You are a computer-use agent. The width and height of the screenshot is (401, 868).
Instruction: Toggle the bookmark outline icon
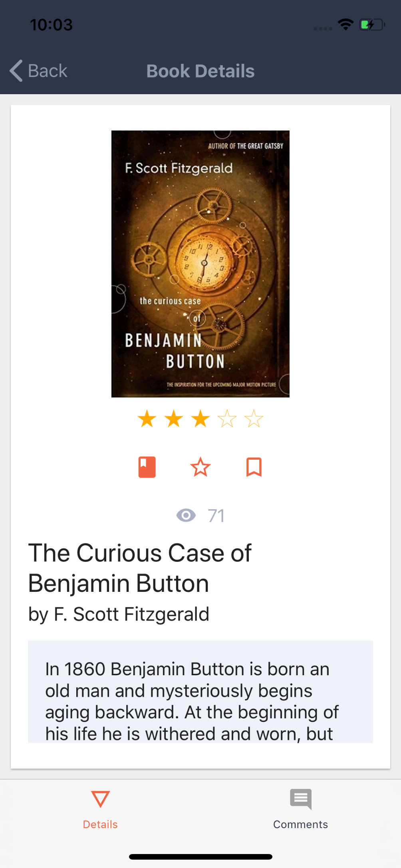(x=254, y=467)
